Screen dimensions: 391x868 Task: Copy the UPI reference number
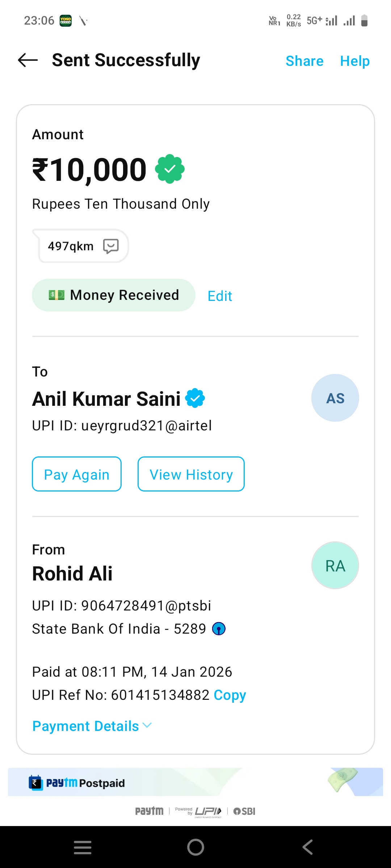(x=230, y=695)
